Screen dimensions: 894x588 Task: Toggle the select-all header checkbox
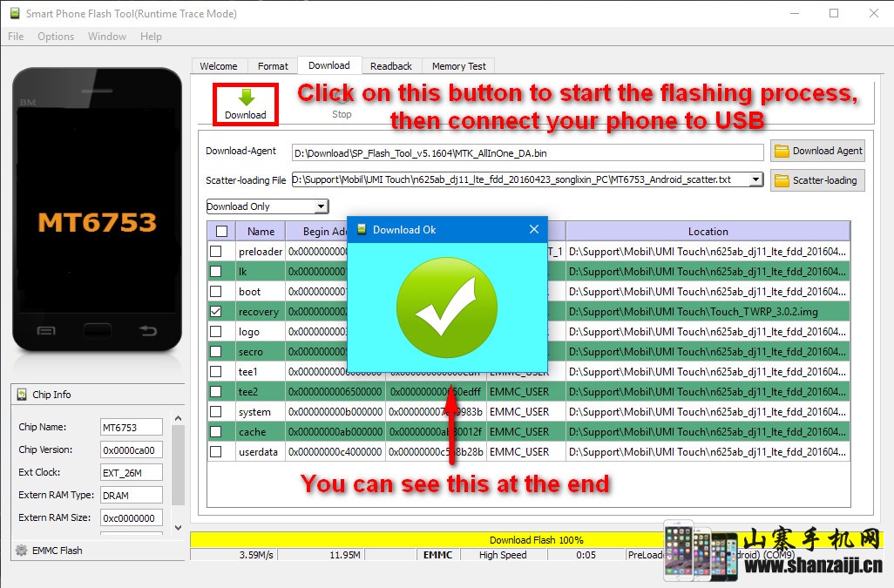[x=221, y=231]
